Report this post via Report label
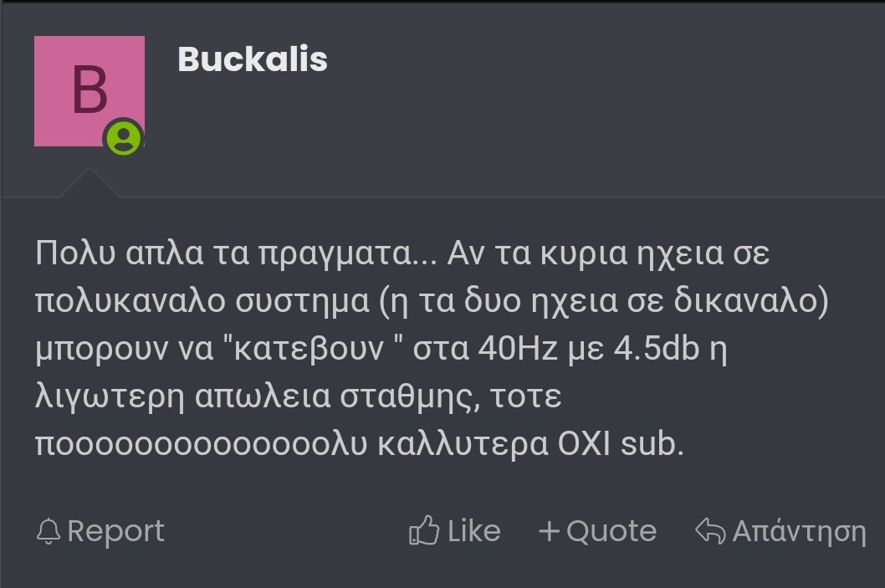 115,531
